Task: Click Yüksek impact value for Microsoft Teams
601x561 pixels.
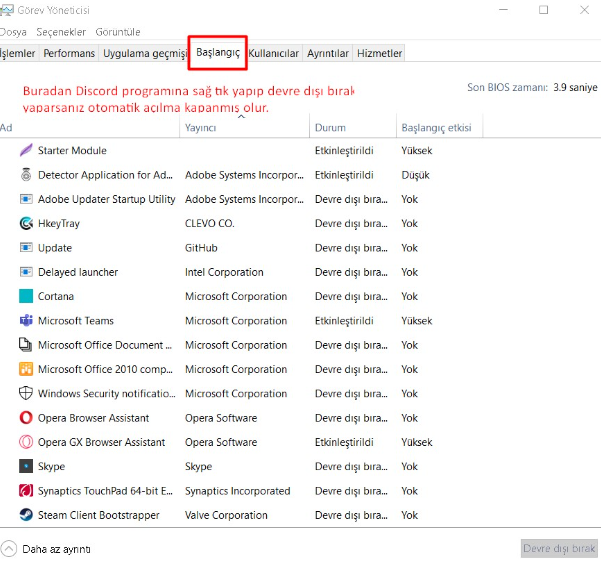Action: click(x=417, y=320)
